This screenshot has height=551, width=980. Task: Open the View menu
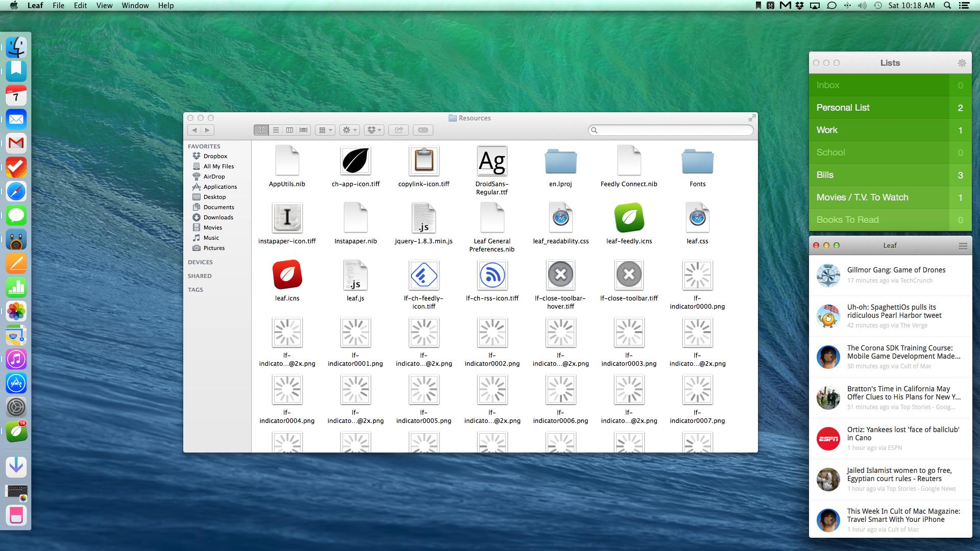[104, 6]
